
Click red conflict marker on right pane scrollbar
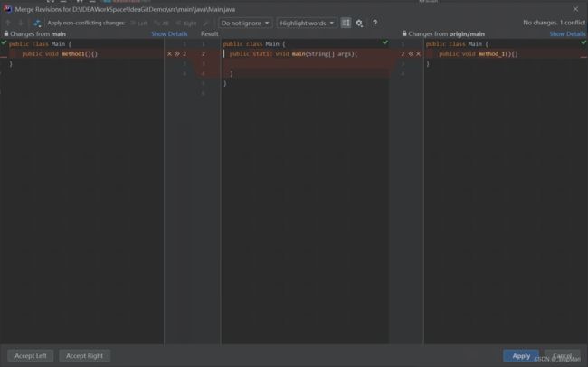point(583,57)
